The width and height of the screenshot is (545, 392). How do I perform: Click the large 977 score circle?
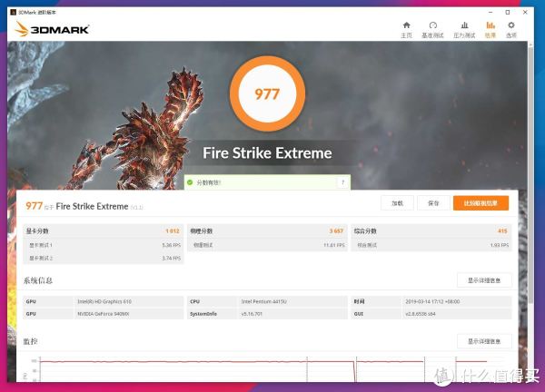click(x=267, y=93)
